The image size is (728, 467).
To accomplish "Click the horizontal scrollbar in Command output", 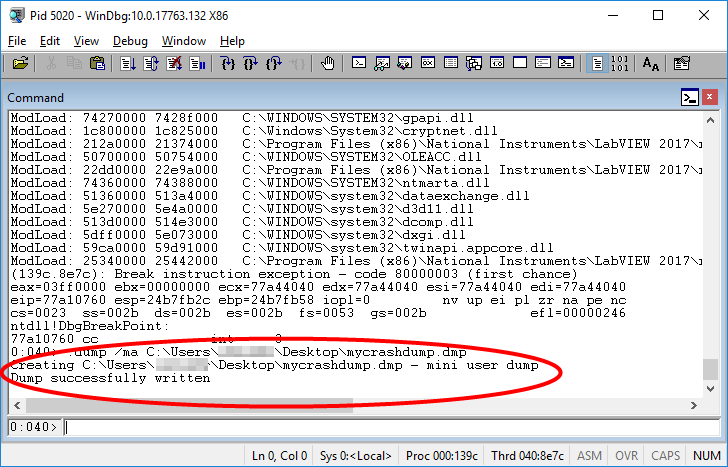I will (350, 405).
